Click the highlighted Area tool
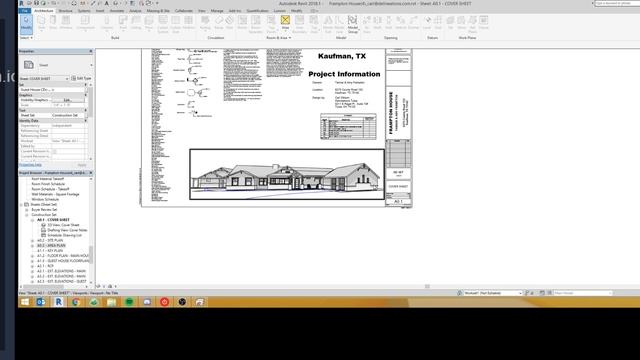 click(285, 23)
